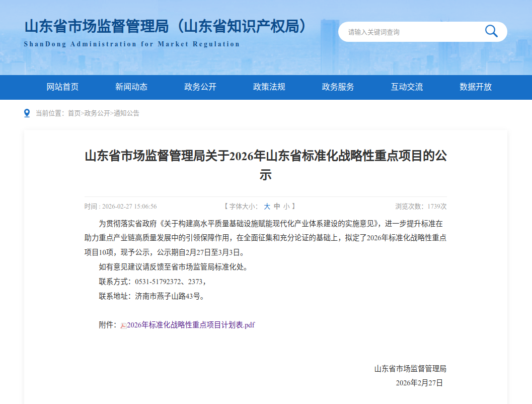Set font size to 大
The image size is (532, 404).
[267, 206]
